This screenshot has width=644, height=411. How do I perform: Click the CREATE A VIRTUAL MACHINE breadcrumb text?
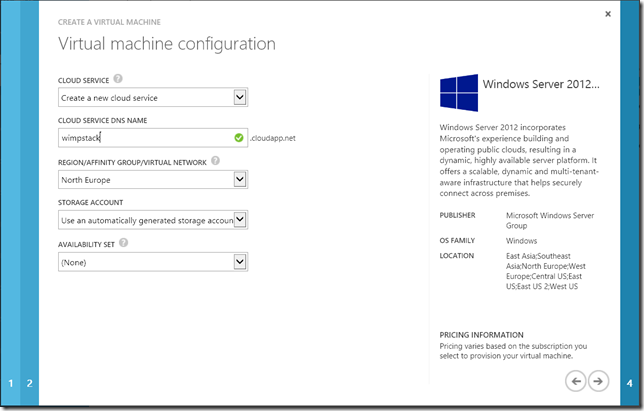click(x=109, y=22)
